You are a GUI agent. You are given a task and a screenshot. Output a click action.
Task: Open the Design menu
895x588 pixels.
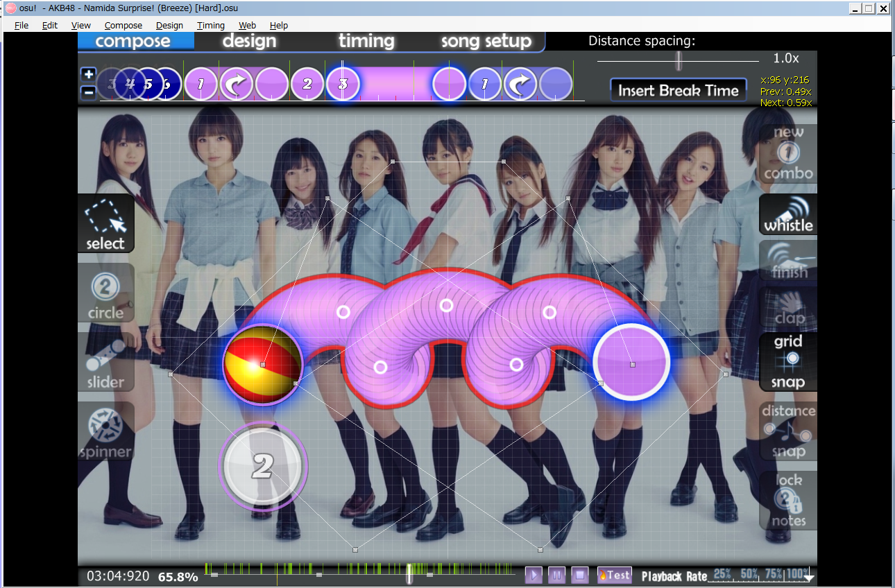169,25
